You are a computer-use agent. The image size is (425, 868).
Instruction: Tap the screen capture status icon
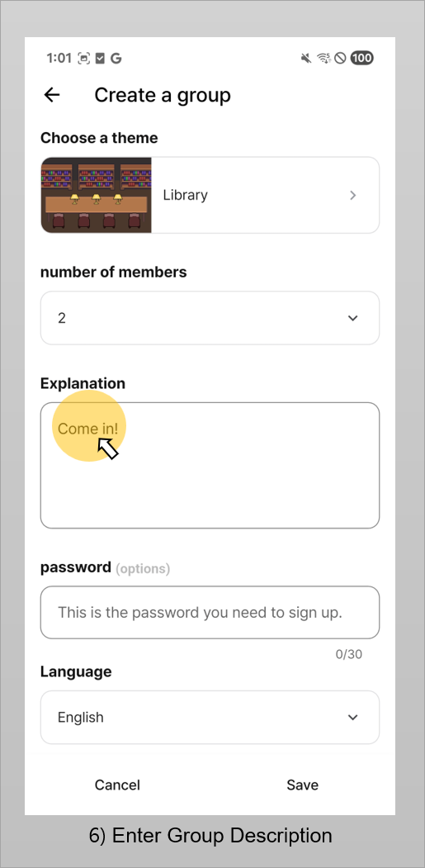click(x=83, y=58)
